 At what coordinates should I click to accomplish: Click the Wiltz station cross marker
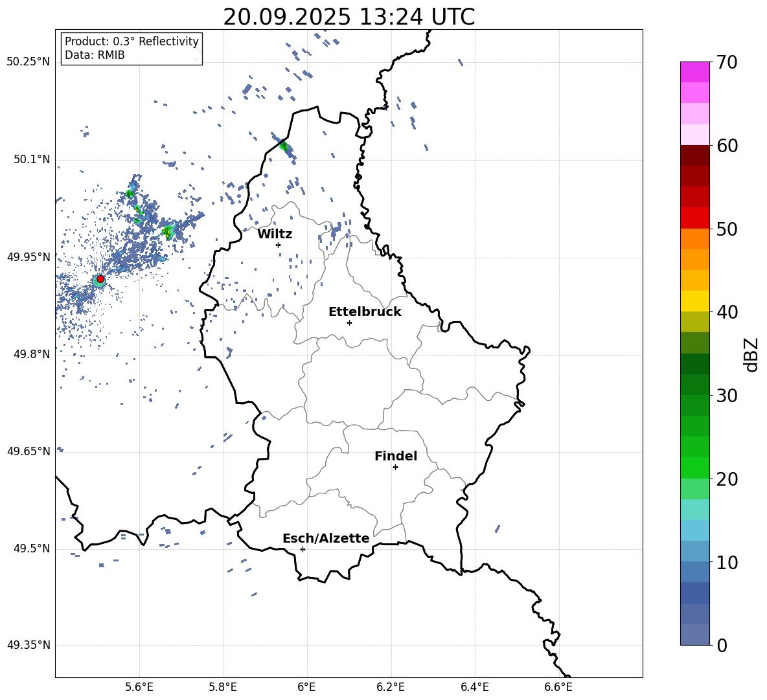[x=279, y=245]
